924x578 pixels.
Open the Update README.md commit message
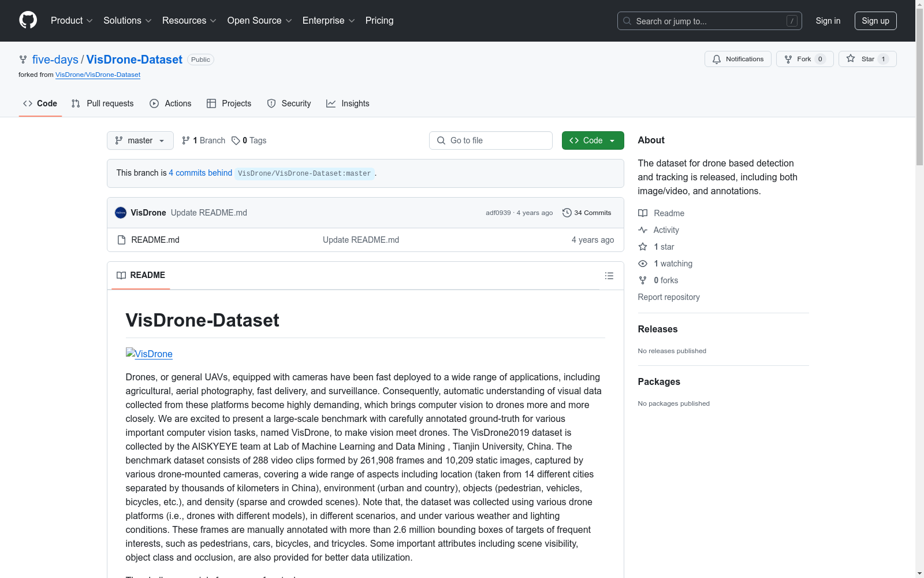pyautogui.click(x=209, y=213)
